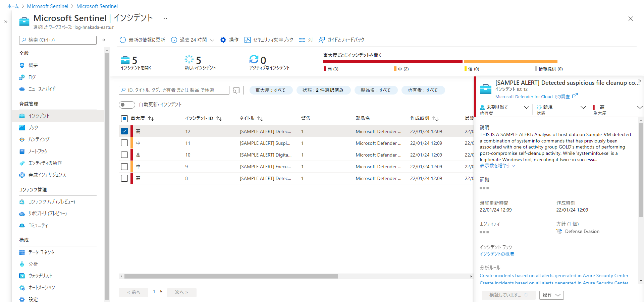Click the incident table horizontal scrollbar

[231, 277]
